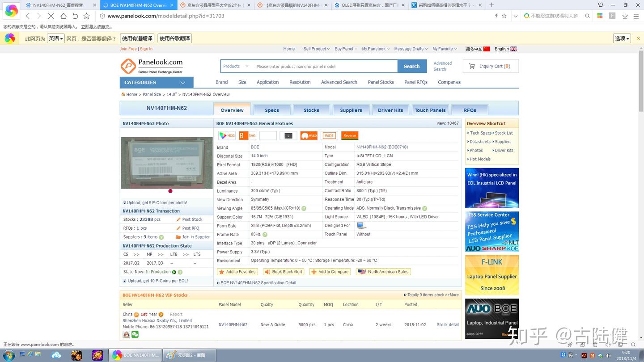Open the Datasheets shortcut link

(479, 142)
